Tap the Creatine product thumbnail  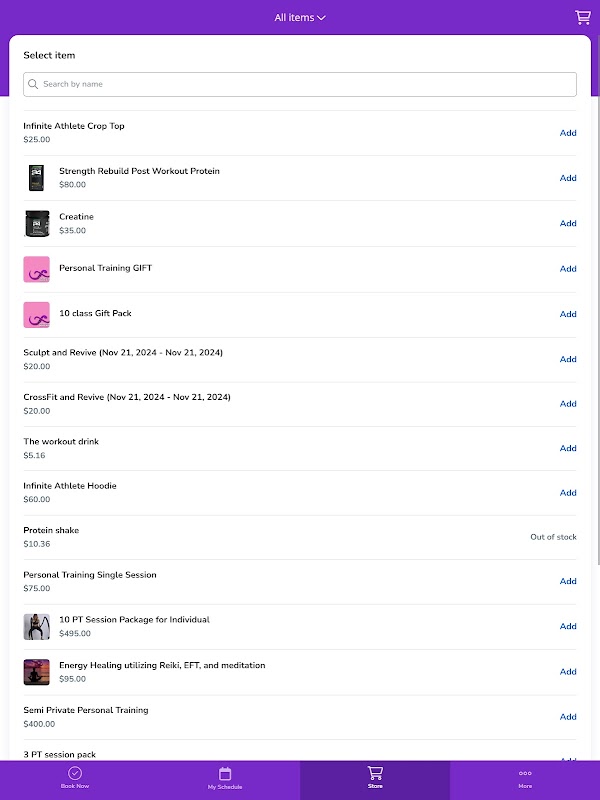[x=37, y=223]
